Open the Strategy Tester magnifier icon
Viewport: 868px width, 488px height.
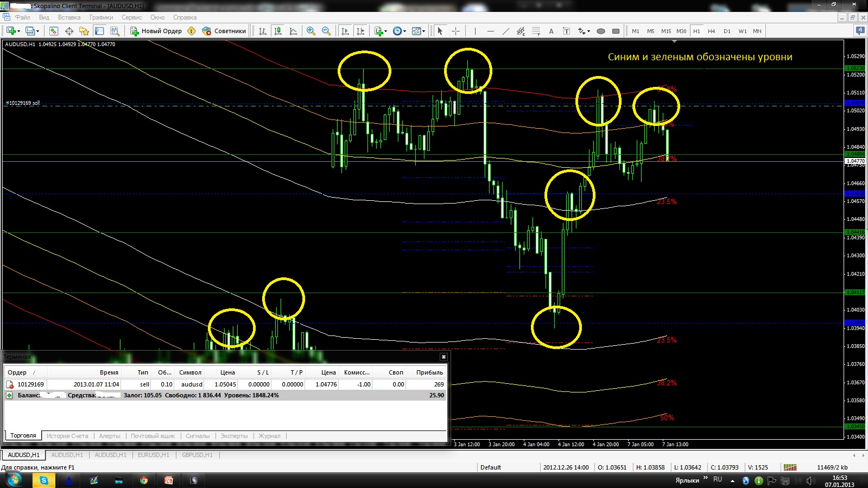point(115,31)
